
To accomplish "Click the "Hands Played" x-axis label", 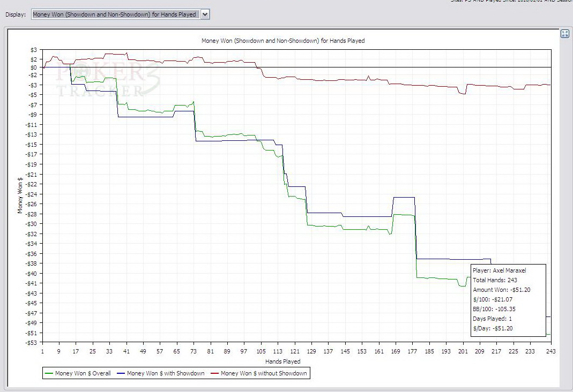I will (282, 361).
